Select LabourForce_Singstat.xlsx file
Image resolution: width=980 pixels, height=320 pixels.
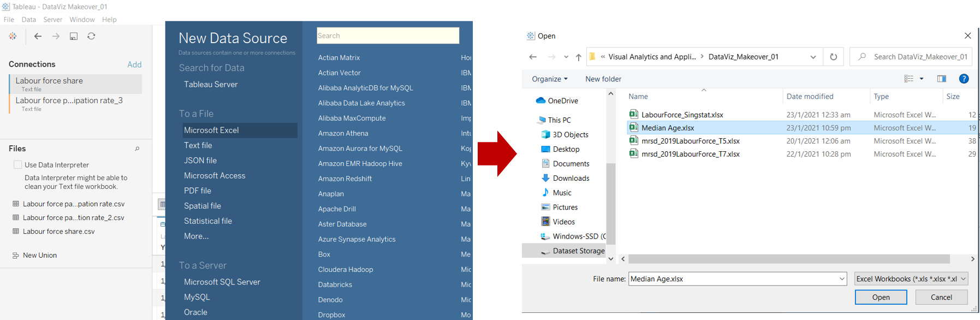(x=682, y=115)
